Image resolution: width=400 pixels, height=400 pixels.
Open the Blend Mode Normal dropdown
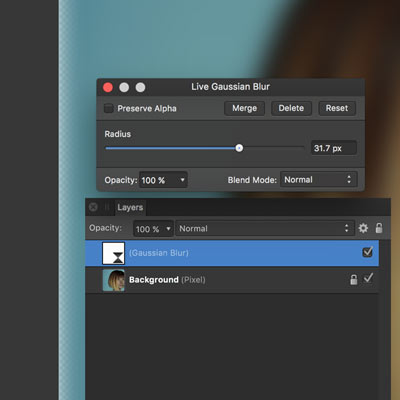click(319, 180)
